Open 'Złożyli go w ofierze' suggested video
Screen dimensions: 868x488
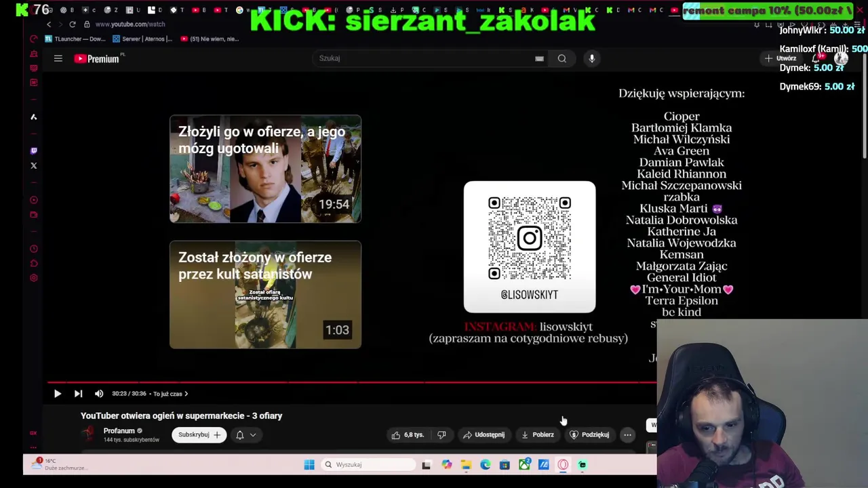(265, 169)
